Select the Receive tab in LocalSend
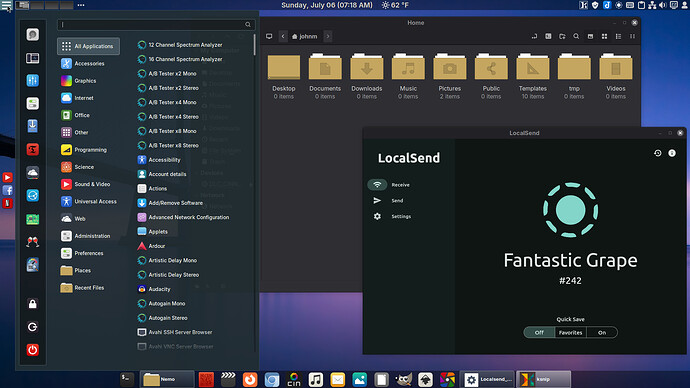The width and height of the screenshot is (690, 388). (x=389, y=185)
